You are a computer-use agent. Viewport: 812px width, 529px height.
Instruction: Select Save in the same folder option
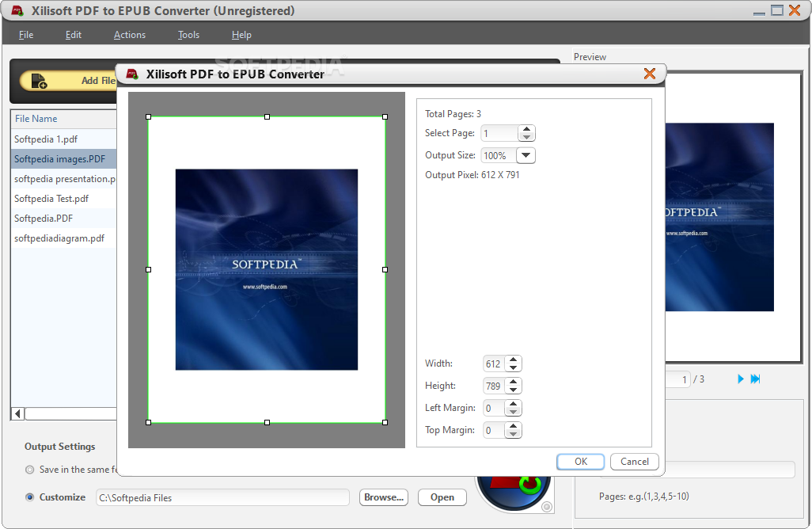pyautogui.click(x=30, y=470)
